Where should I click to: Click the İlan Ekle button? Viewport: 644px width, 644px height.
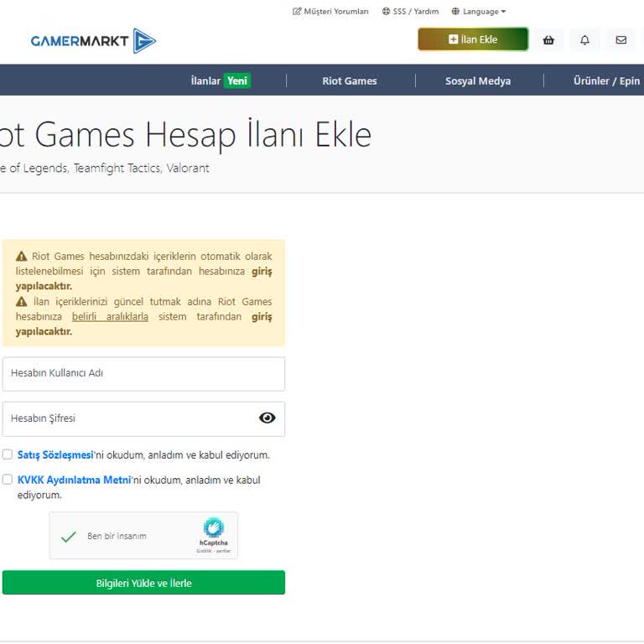(473, 39)
